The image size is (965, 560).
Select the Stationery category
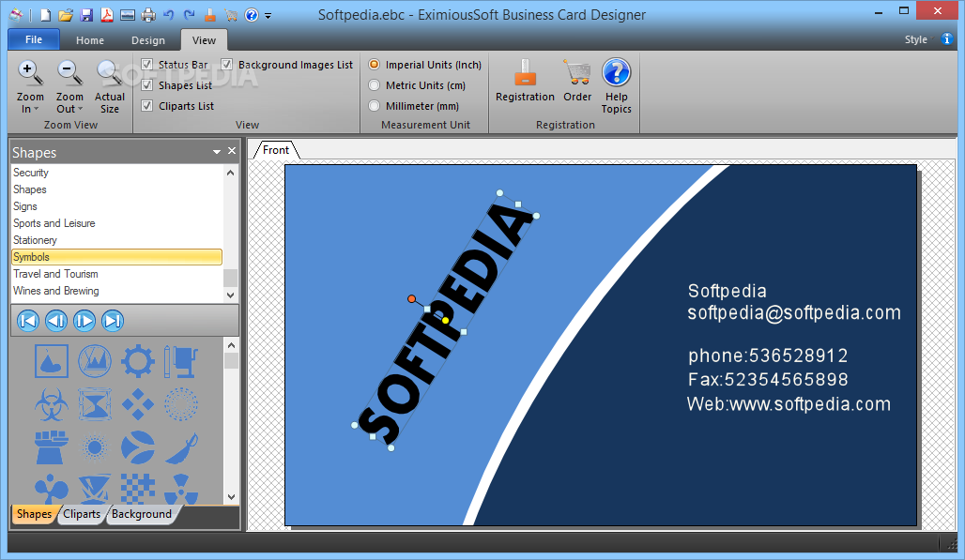[x=117, y=240]
